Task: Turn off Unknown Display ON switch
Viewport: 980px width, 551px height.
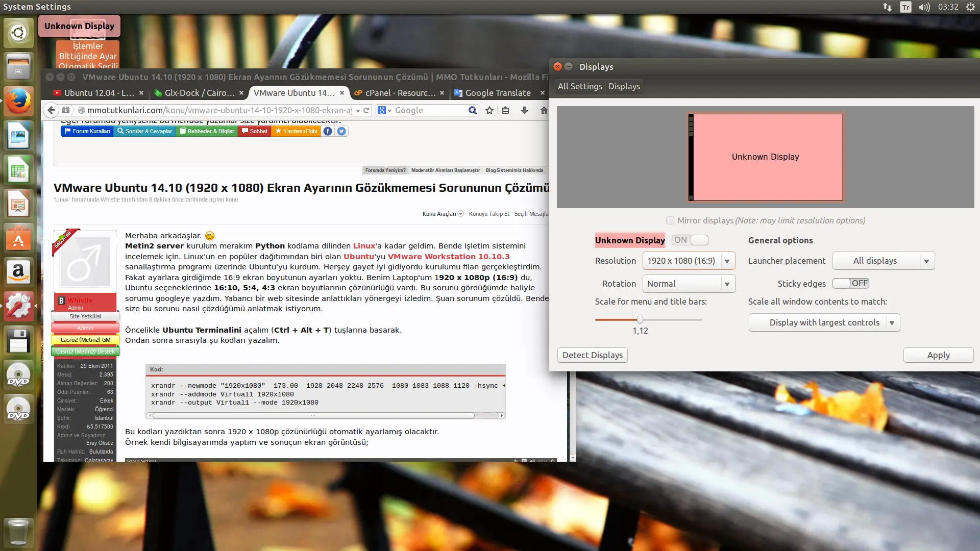Action: 690,240
